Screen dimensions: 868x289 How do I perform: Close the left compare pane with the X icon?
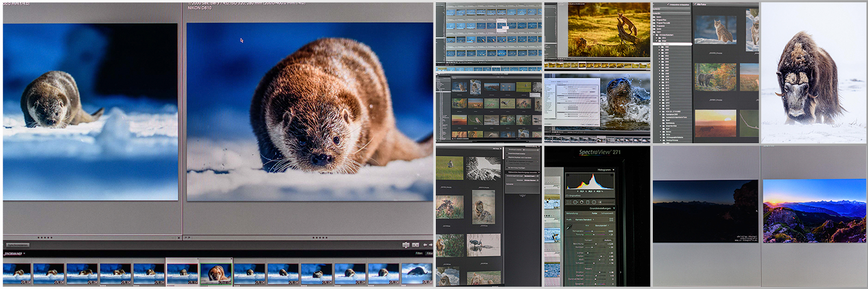click(179, 238)
